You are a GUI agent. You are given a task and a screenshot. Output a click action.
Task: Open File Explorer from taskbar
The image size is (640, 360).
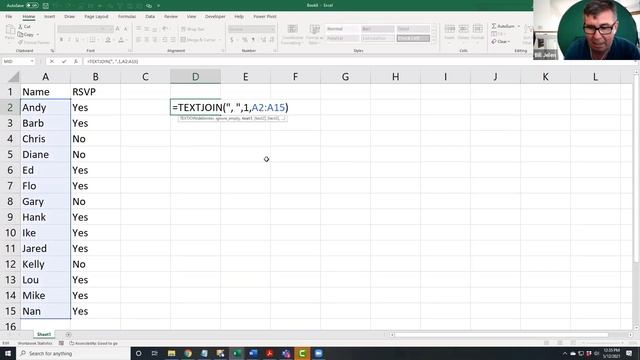click(171, 353)
